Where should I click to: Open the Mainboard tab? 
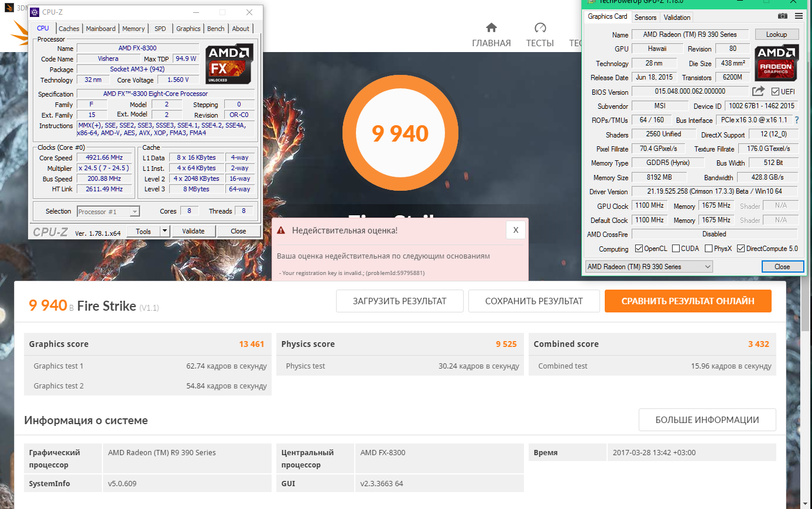(x=101, y=29)
